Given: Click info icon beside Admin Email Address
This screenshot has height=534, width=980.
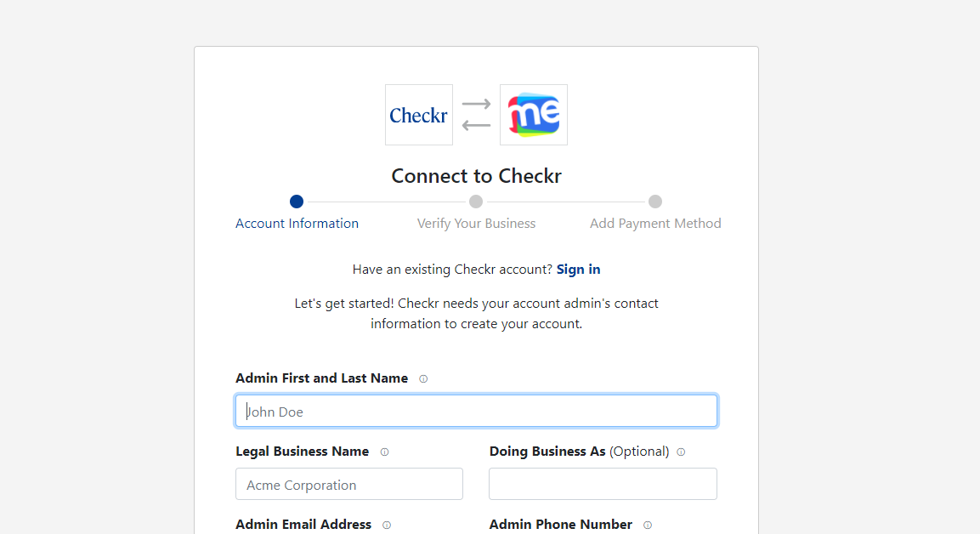Looking at the screenshot, I should [387, 525].
